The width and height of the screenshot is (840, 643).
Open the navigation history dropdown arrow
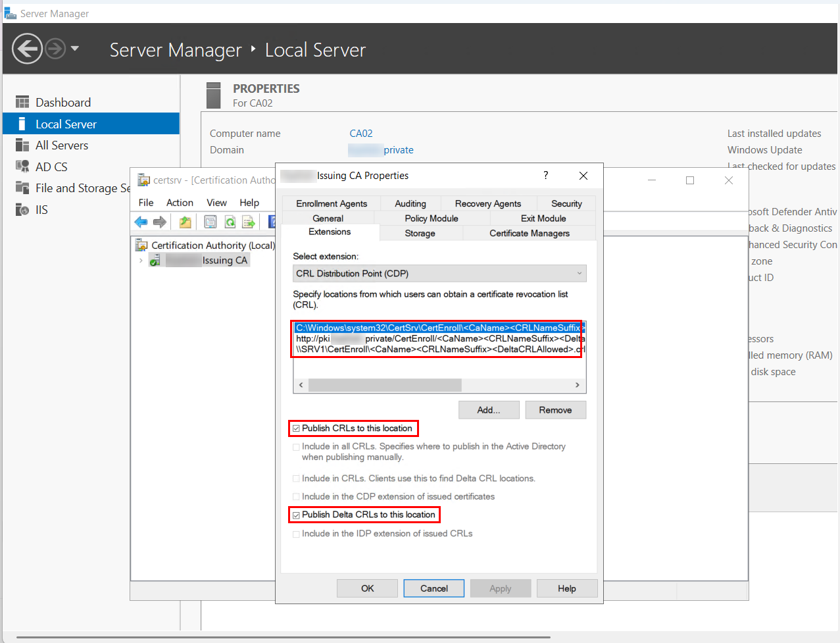click(x=74, y=49)
